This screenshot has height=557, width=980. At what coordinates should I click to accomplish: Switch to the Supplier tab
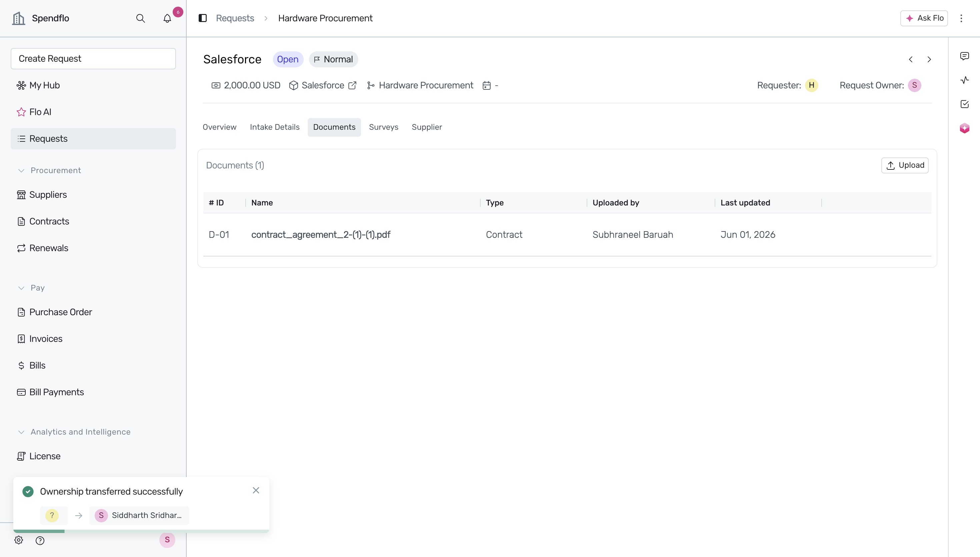click(427, 127)
